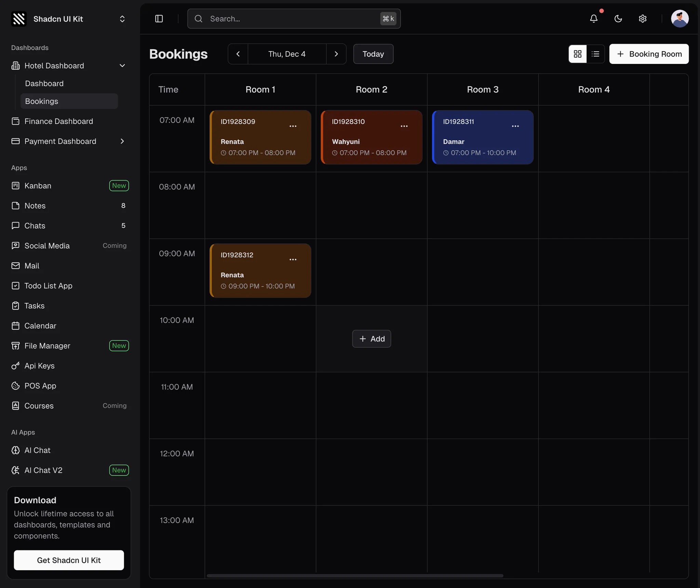Click the Calendar icon in sidebar
This screenshot has height=588, width=700.
pyautogui.click(x=15, y=326)
